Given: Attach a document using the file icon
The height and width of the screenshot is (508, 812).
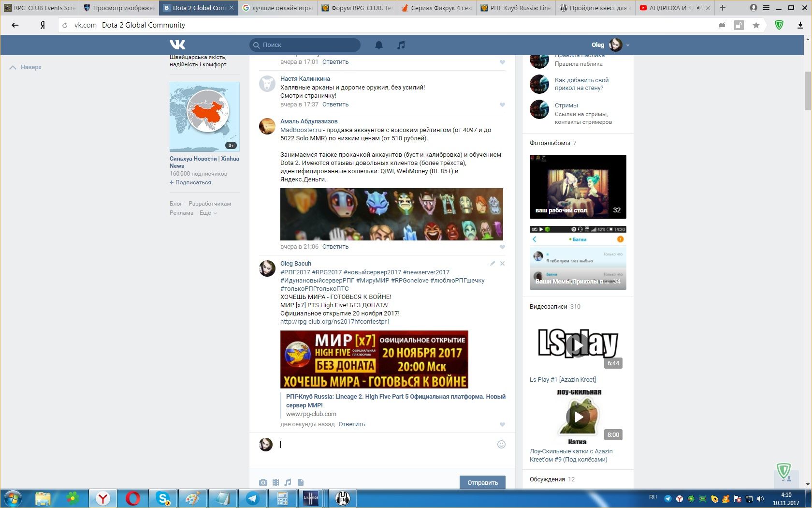Looking at the screenshot, I should pos(301,482).
